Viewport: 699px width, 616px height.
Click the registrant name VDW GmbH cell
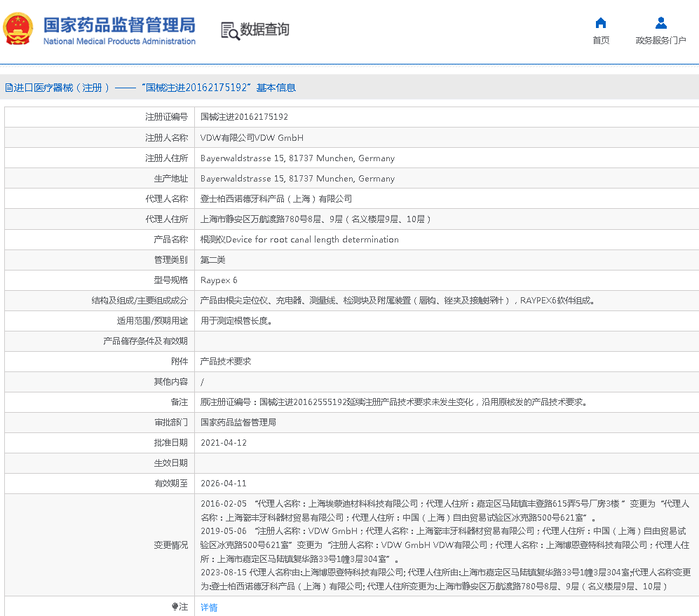[252, 138]
